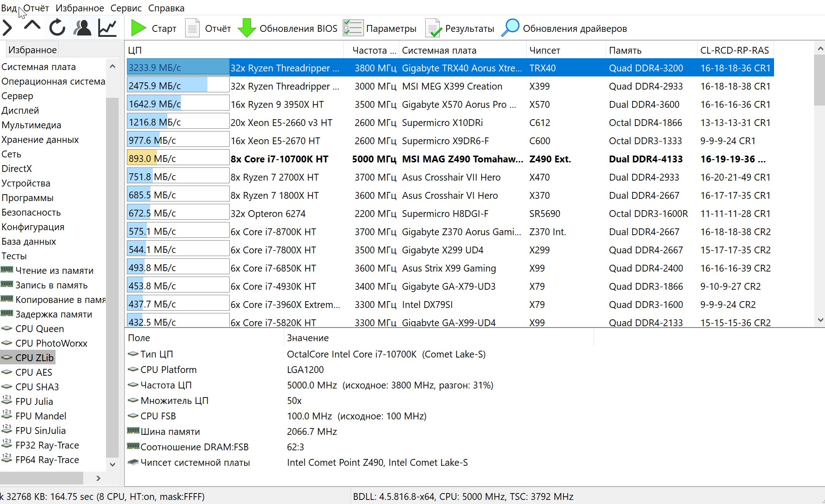Viewport: 825px width, 504px height.
Task: Click the green Start benchmark arrow icon
Action: click(138, 28)
